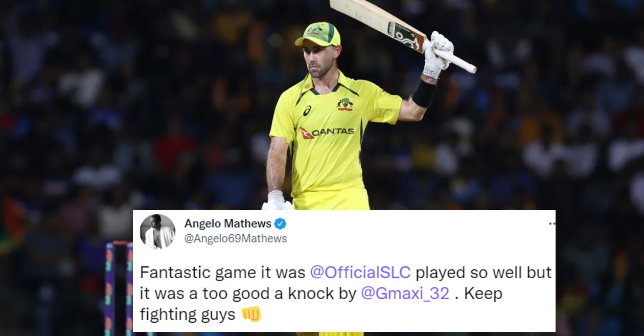Open the @Angelo69Mathews handle
The width and height of the screenshot is (644, 336).
click(236, 238)
